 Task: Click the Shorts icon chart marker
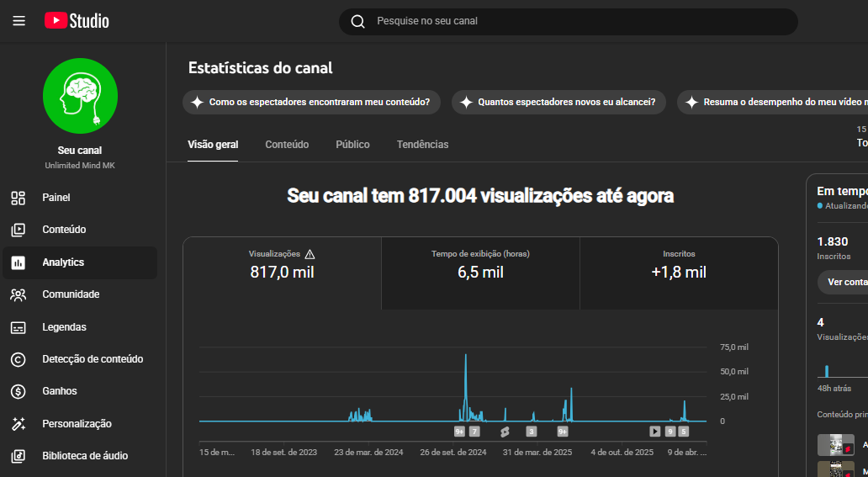click(505, 432)
